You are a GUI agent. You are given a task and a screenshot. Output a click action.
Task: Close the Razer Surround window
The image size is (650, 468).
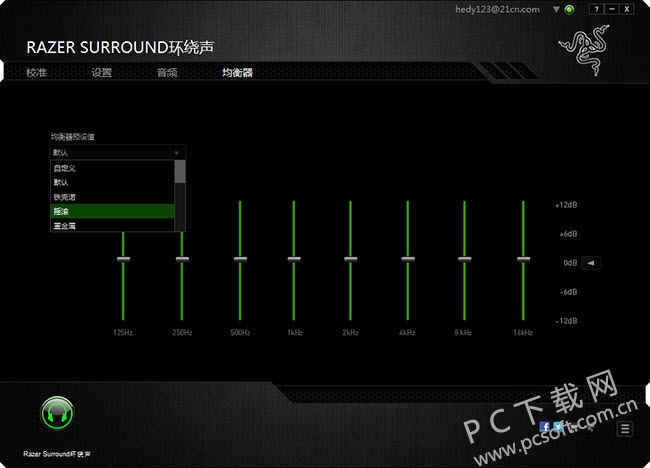(x=627, y=9)
